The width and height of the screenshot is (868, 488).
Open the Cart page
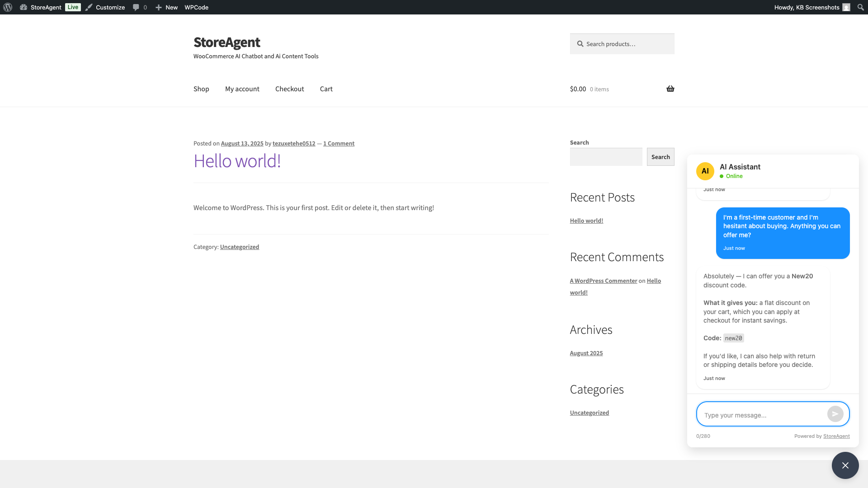pyautogui.click(x=326, y=89)
